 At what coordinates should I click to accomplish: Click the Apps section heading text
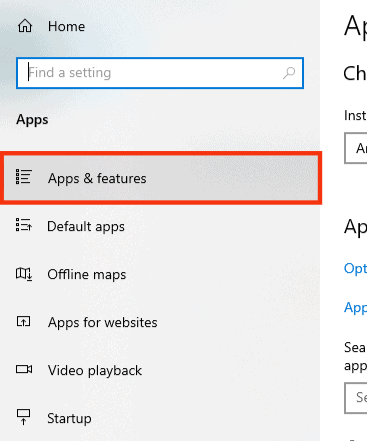(32, 120)
